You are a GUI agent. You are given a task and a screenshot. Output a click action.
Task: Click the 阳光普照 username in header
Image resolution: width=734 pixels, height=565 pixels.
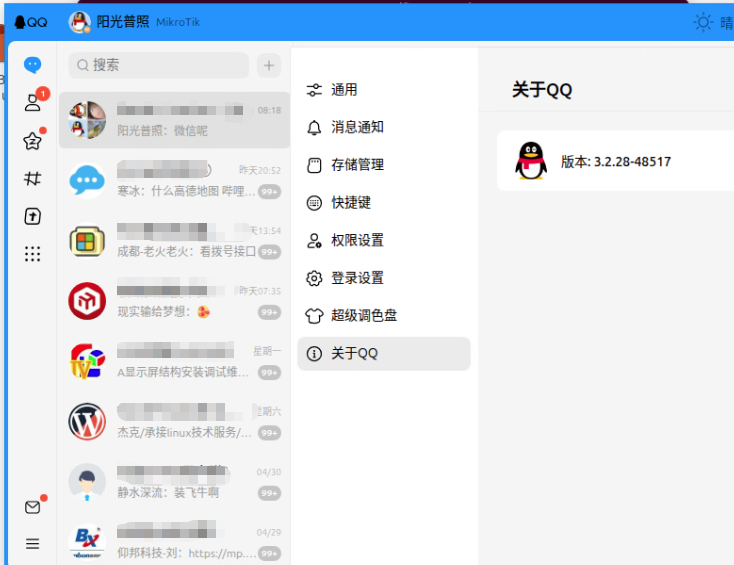123,22
